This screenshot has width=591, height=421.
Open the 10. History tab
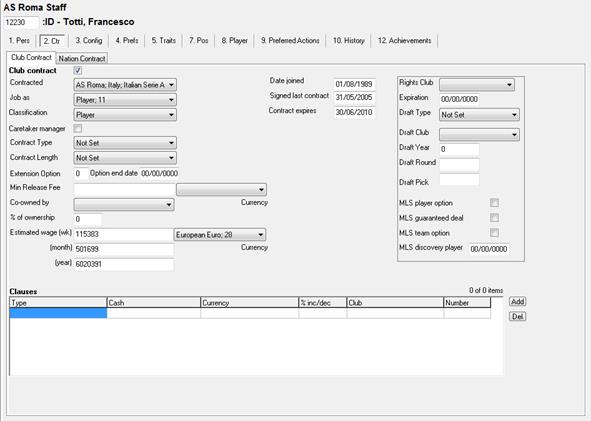coord(349,41)
